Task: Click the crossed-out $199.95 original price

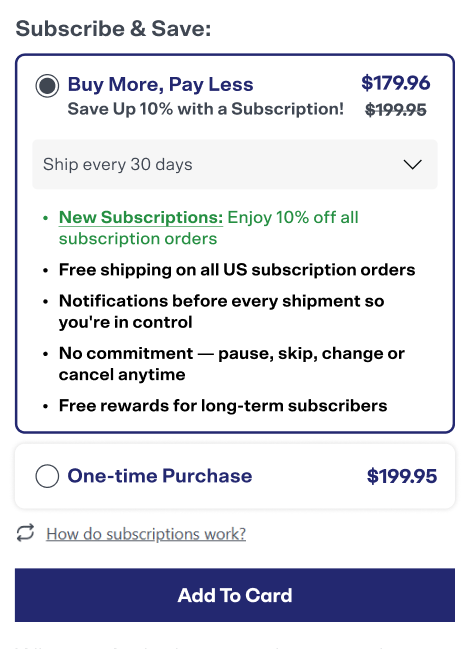Action: click(x=396, y=110)
